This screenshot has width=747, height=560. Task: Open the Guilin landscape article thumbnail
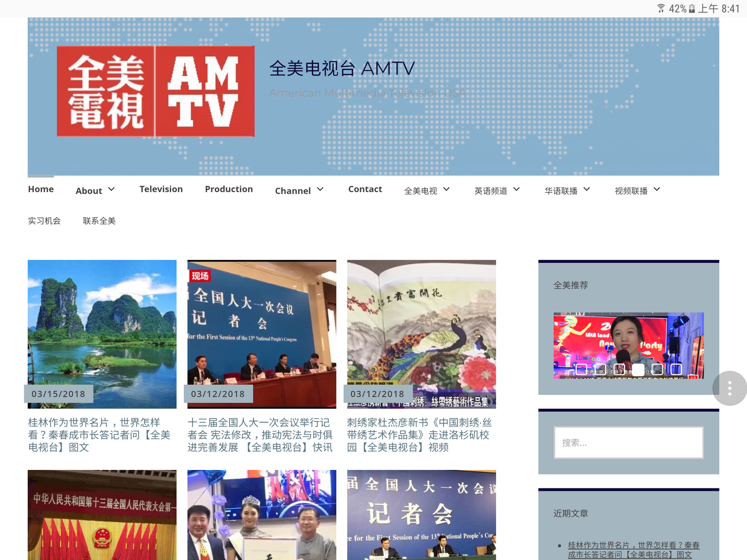[x=102, y=334]
